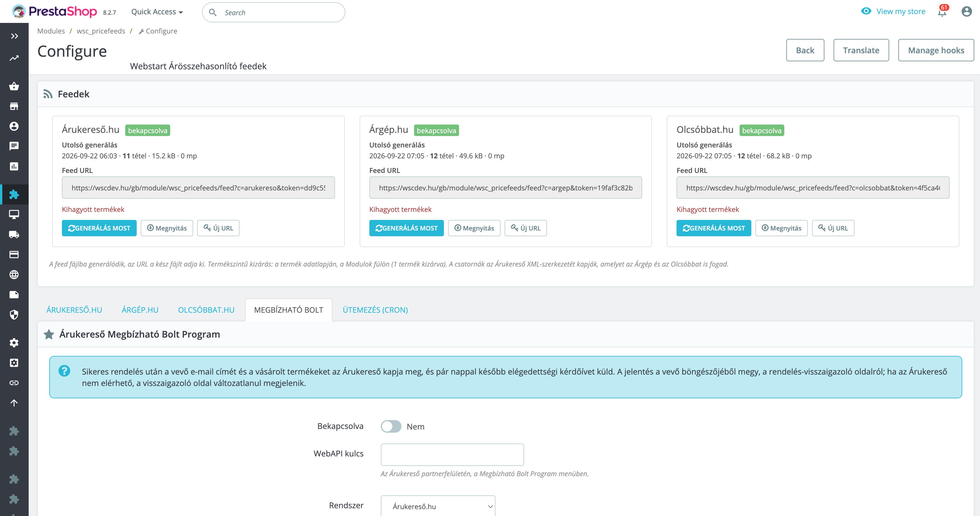Open Orders via the basket sidebar icon
This screenshot has height=516, width=980.
pos(14,86)
